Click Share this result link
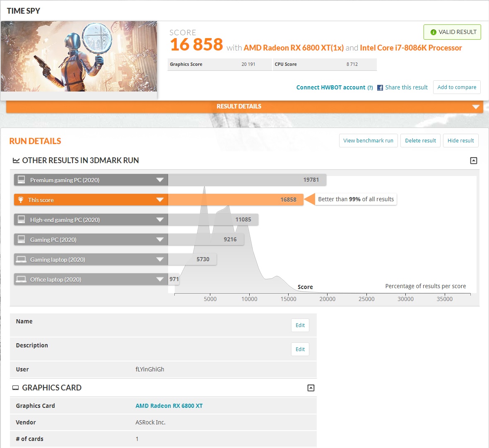This screenshot has width=489, height=448. [406, 88]
